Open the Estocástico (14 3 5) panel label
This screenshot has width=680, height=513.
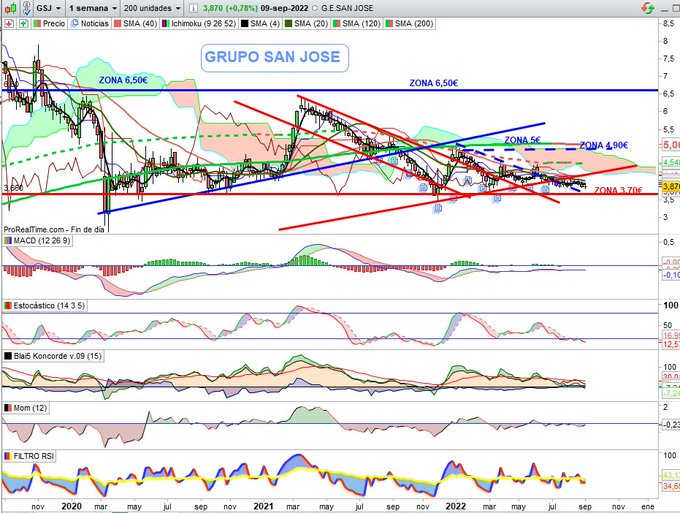tap(45, 306)
